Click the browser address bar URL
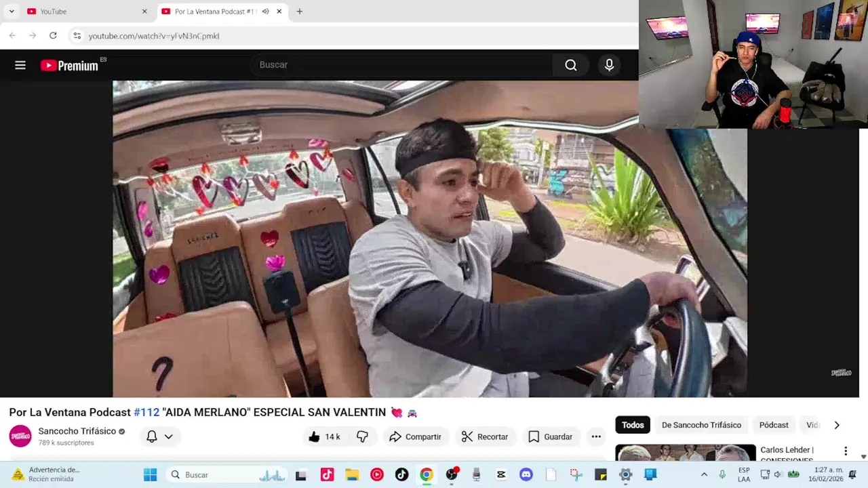868x488 pixels. click(x=154, y=36)
